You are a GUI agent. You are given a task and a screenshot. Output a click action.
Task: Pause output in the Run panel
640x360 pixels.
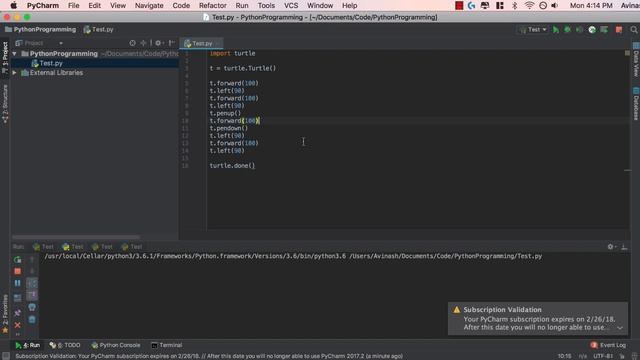pyautogui.click(x=18, y=283)
